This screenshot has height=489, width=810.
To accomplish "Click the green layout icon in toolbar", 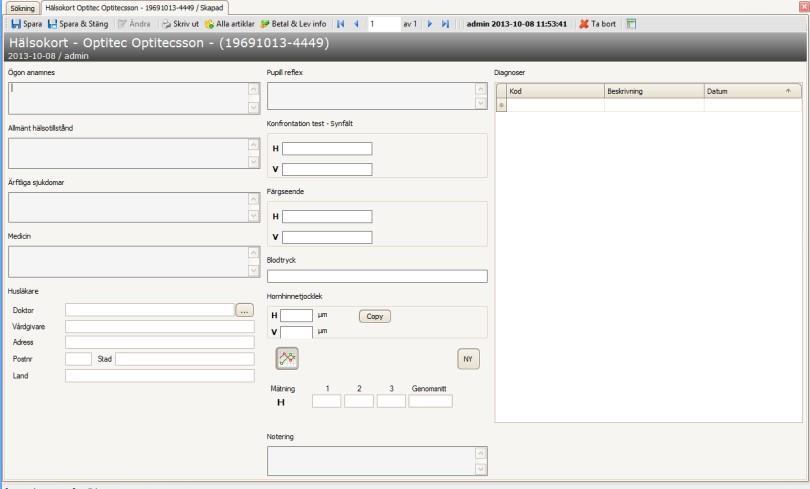I will coord(631,24).
